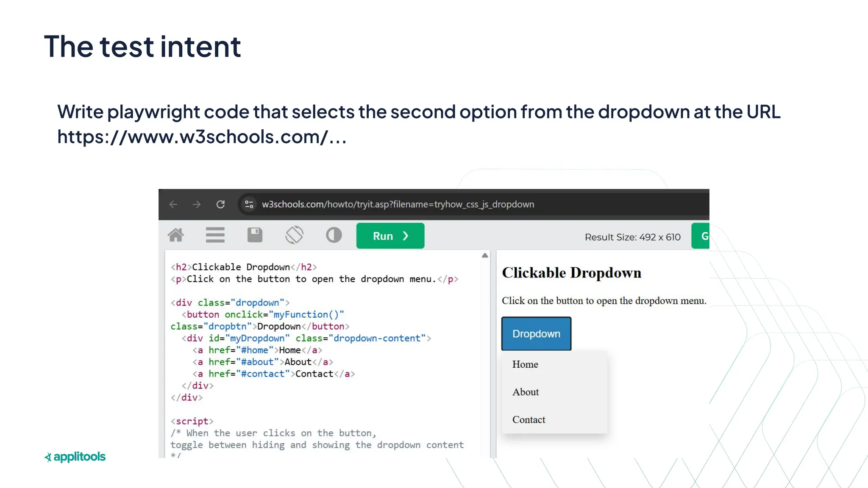Click the button onclick="myFunction()" code line
Viewport: 868px width, 488px height.
[263, 315]
